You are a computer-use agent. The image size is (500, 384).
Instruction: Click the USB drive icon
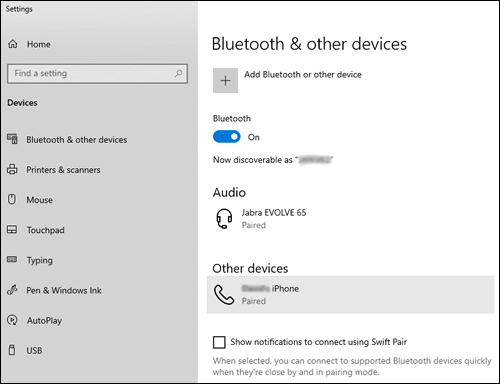pos(12,350)
